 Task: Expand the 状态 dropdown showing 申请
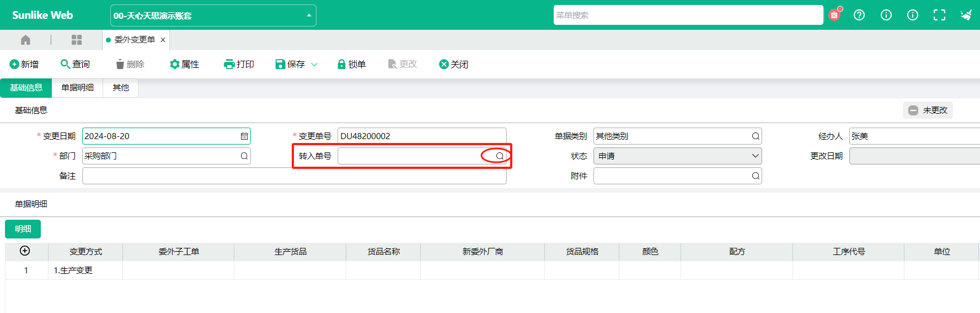677,156
